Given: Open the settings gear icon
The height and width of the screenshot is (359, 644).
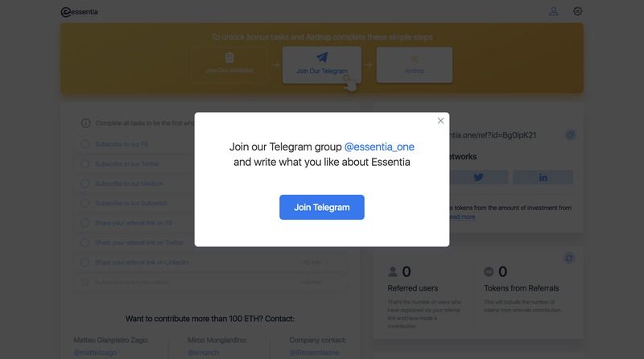Looking at the screenshot, I should [x=577, y=11].
